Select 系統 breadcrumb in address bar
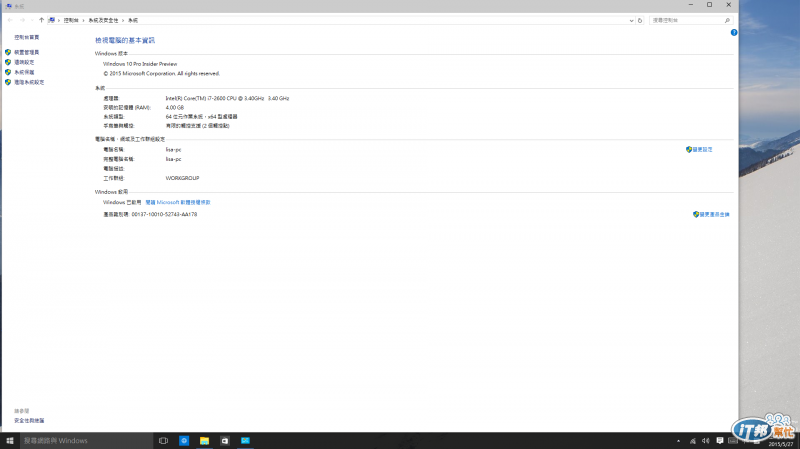800x449 pixels. [x=133, y=20]
